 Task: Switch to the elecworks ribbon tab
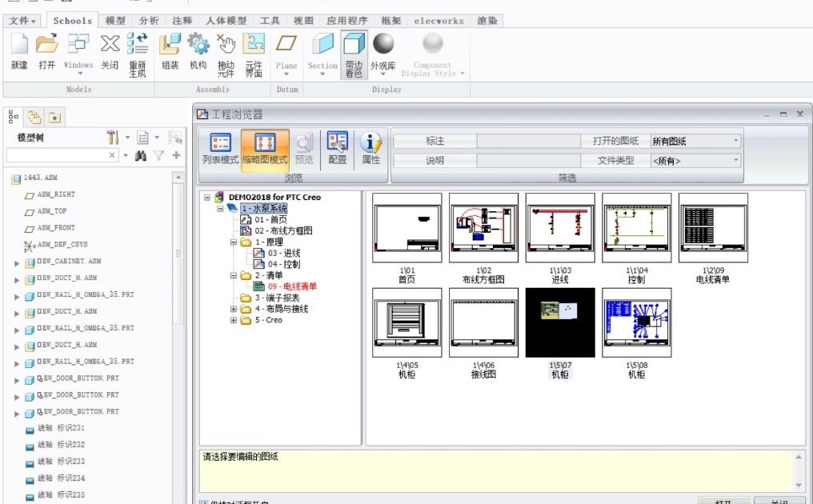pos(439,21)
